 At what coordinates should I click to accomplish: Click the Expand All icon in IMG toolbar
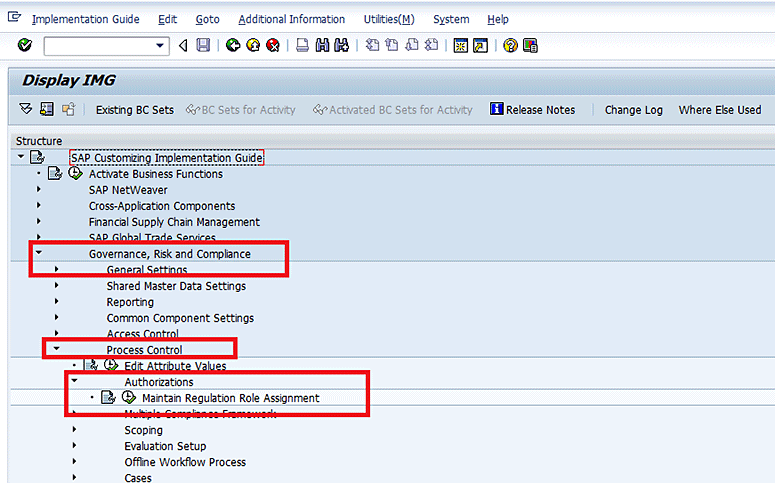(26, 109)
